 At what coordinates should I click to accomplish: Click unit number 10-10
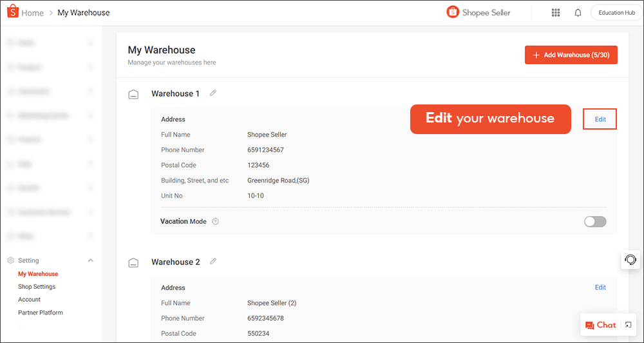pos(256,196)
